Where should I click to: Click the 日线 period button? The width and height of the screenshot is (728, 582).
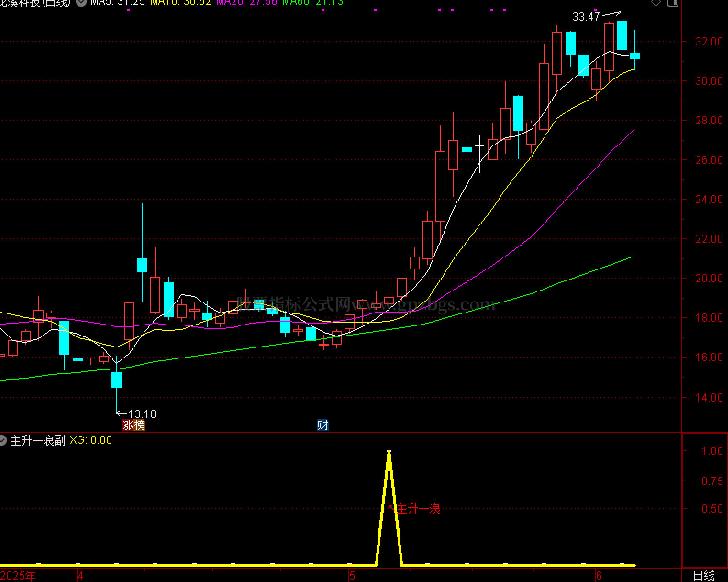[x=704, y=576]
